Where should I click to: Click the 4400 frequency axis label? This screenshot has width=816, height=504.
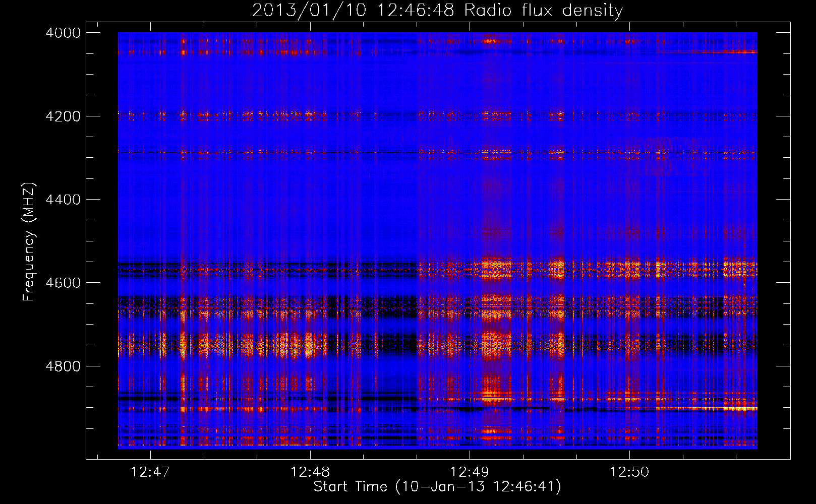pyautogui.click(x=63, y=200)
